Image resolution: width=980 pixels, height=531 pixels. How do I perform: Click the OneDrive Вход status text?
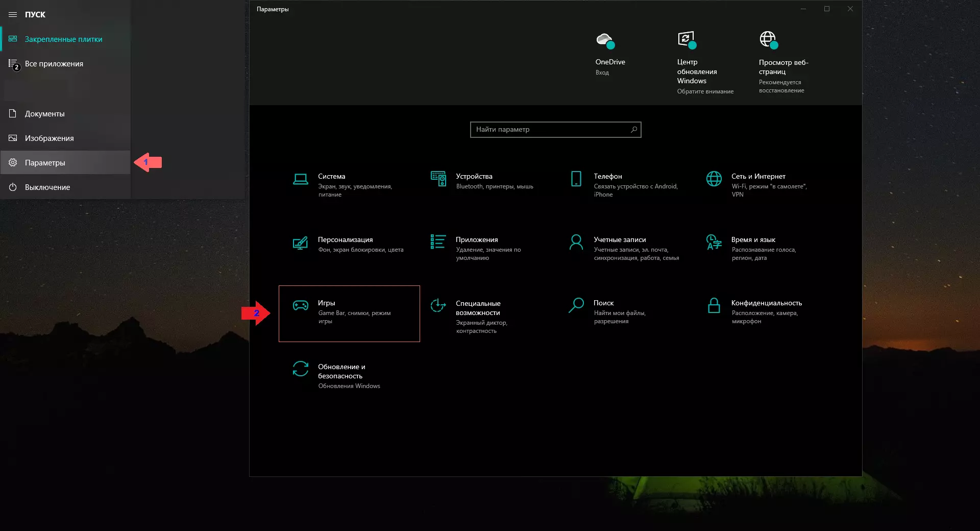(602, 73)
